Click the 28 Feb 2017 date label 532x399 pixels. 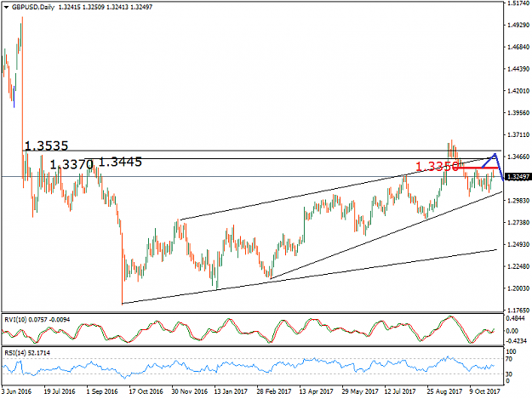(274, 391)
